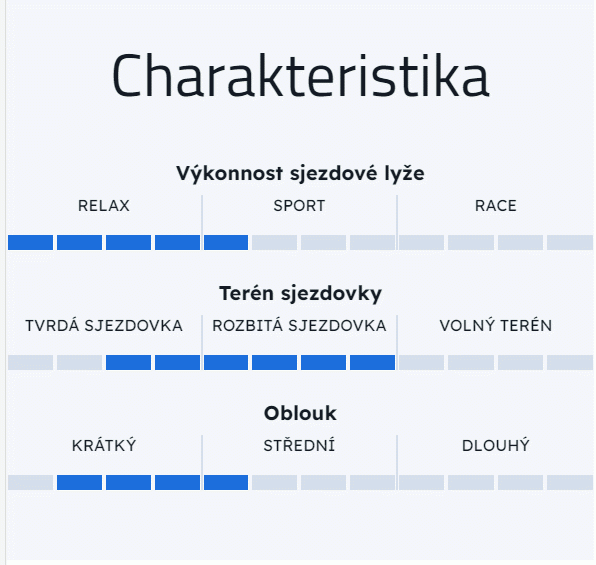
Task: Click the Výkonnost sjezdové lyže title
Action: 300,174
